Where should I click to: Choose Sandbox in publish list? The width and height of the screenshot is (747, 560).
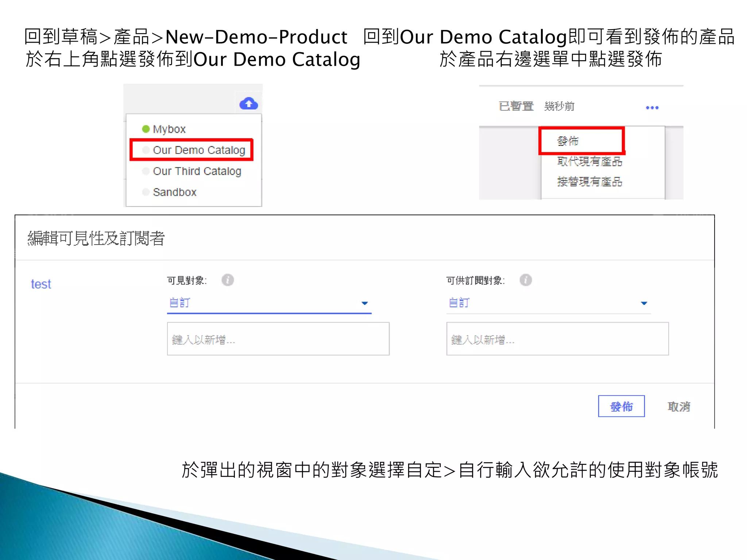pos(169,192)
